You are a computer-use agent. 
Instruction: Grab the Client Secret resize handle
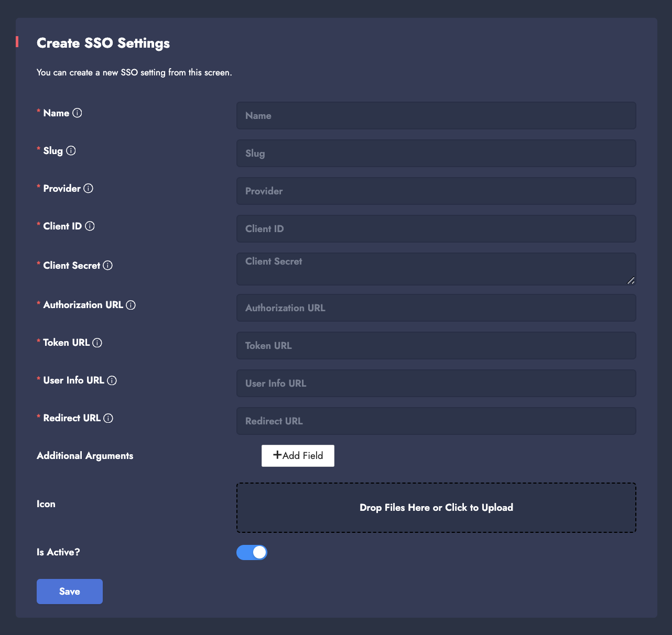(631, 281)
